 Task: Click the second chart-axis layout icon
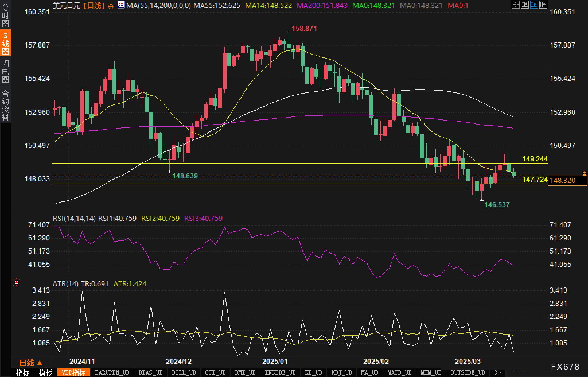point(525,5)
